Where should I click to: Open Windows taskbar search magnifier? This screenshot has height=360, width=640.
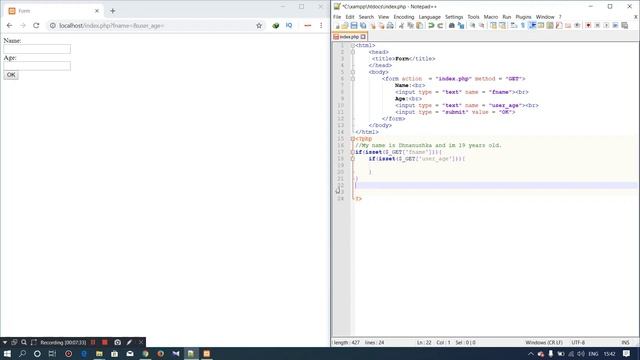[x=22, y=353]
